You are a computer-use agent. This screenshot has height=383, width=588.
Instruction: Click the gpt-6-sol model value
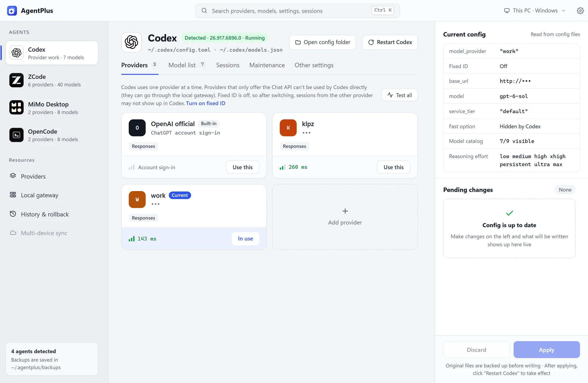pyautogui.click(x=514, y=96)
